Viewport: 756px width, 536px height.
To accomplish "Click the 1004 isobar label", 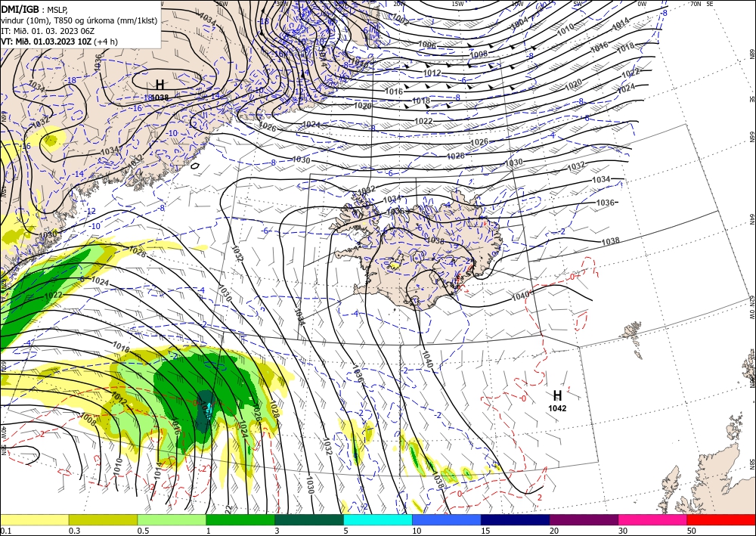I will 520,23.
